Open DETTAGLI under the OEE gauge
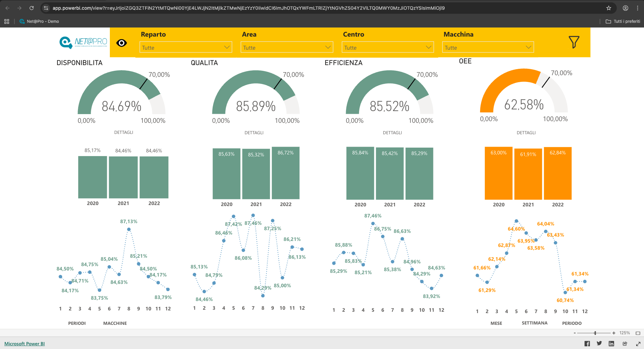Image resolution: width=644 pixels, height=349 pixels. tap(526, 133)
